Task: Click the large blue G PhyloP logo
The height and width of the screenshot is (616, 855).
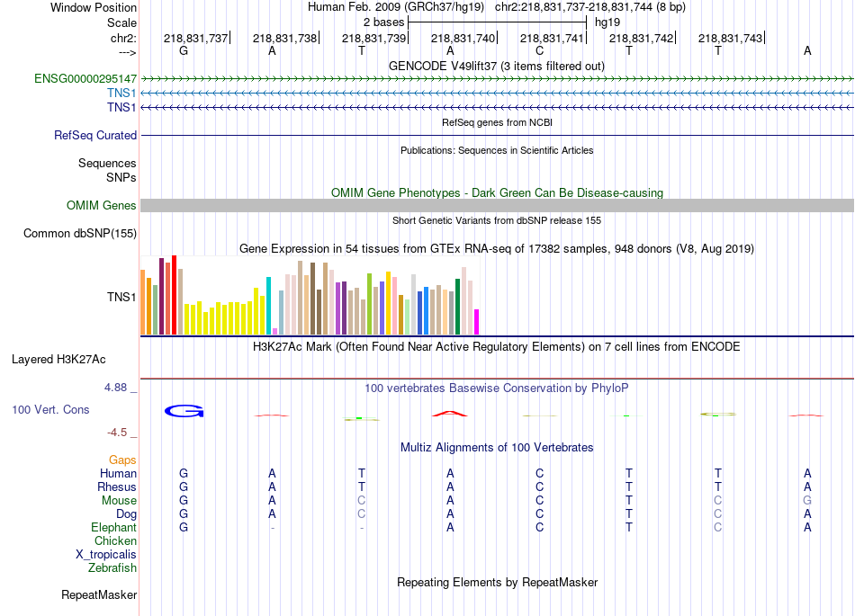Action: pyautogui.click(x=184, y=411)
